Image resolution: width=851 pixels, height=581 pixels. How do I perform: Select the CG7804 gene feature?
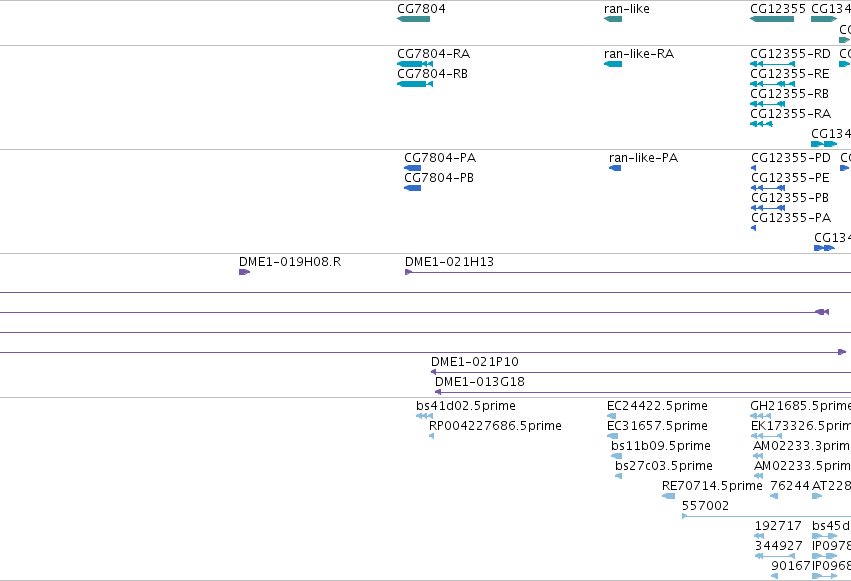coord(414,19)
